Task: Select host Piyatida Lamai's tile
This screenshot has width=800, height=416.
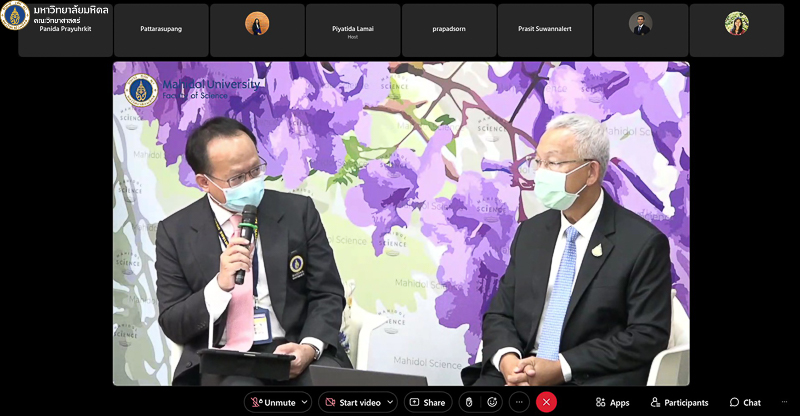Action: click(353, 30)
